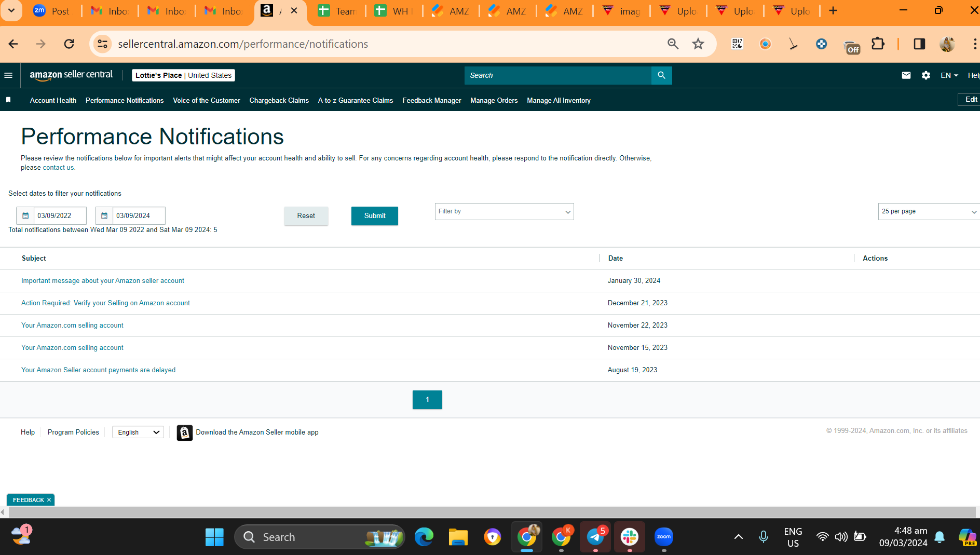
Task: Select Voice of the Customer in nav bar
Action: tap(207, 100)
